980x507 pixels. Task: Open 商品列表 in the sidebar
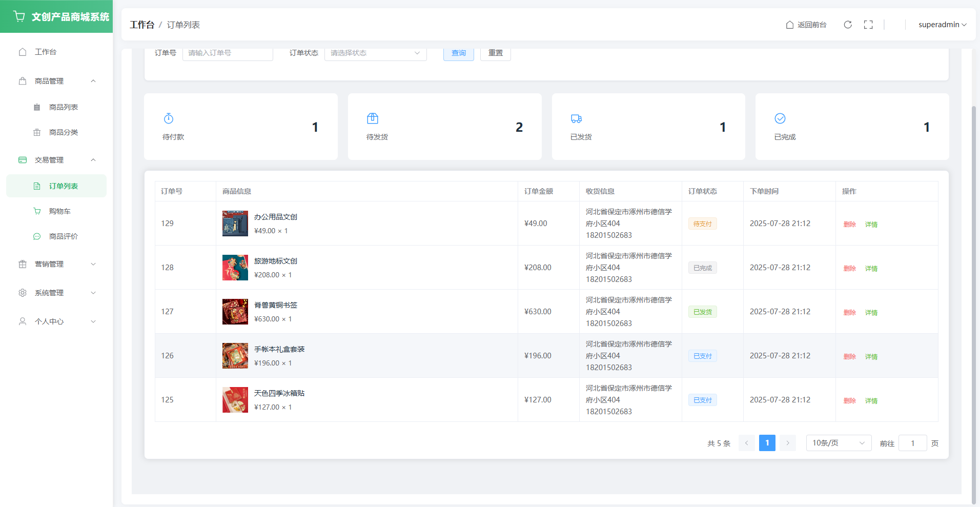coord(63,107)
